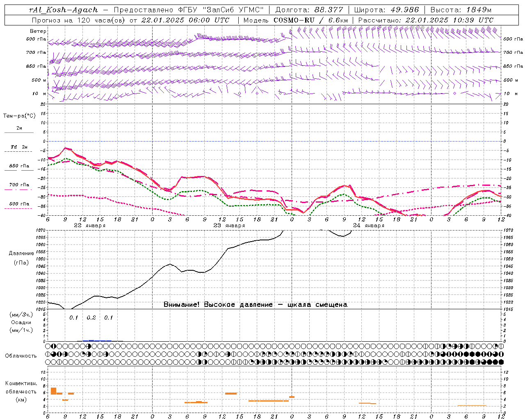Screen dimensions: 525x420
Task: Click the tallest orange convective cloud bar
Action: click(53, 391)
